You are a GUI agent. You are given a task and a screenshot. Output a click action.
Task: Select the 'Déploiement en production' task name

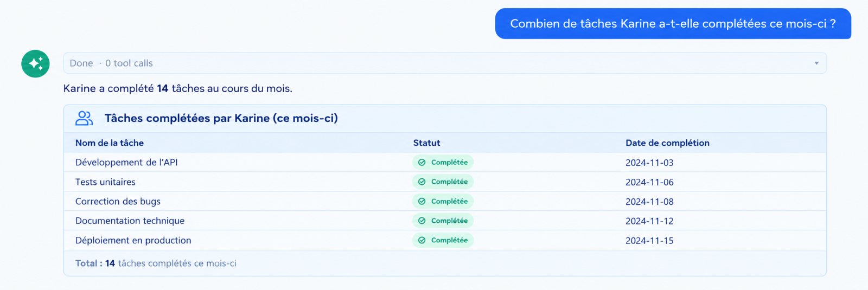point(133,241)
